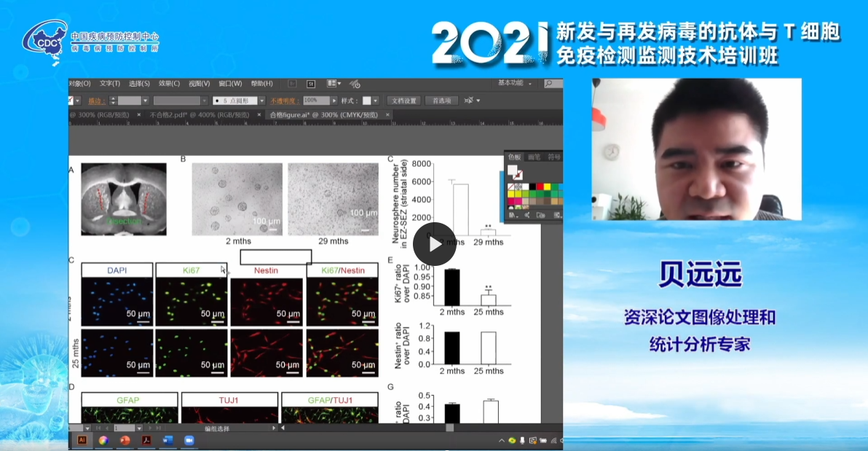This screenshot has height=451, width=868.
Task: Click the 文档设置 button
Action: [x=404, y=101]
